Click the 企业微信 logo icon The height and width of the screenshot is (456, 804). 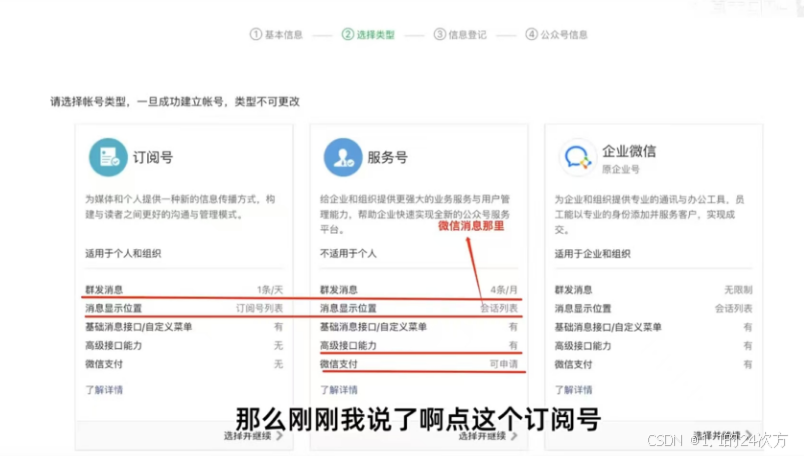(x=577, y=157)
